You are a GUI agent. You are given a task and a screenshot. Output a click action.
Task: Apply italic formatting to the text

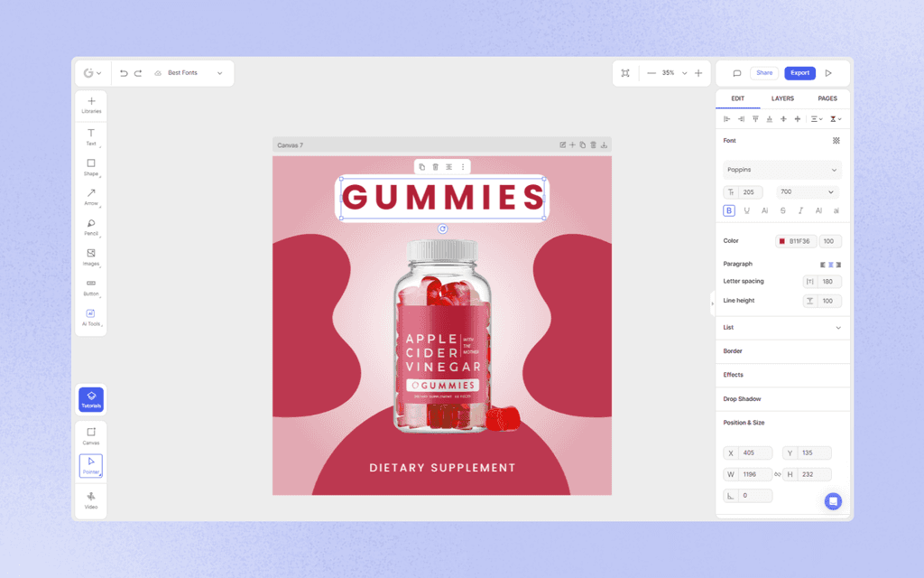pos(799,210)
